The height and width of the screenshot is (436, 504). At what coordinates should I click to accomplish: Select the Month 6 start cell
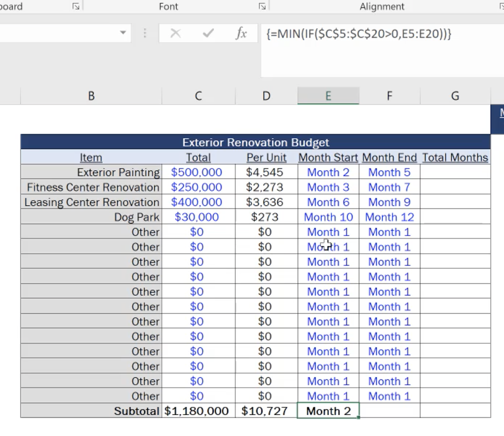(328, 202)
